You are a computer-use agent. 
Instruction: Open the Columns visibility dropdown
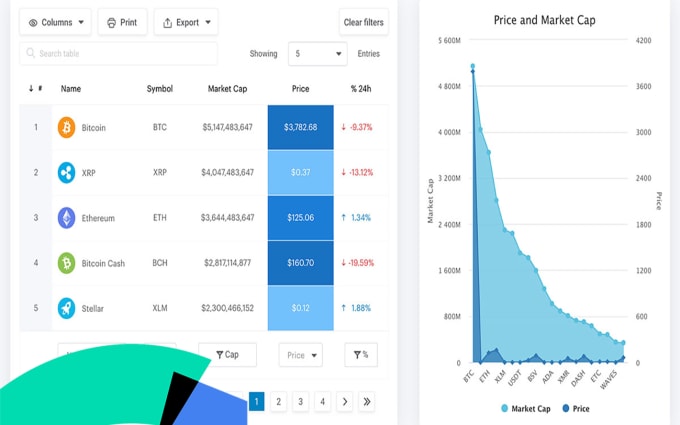coord(56,22)
